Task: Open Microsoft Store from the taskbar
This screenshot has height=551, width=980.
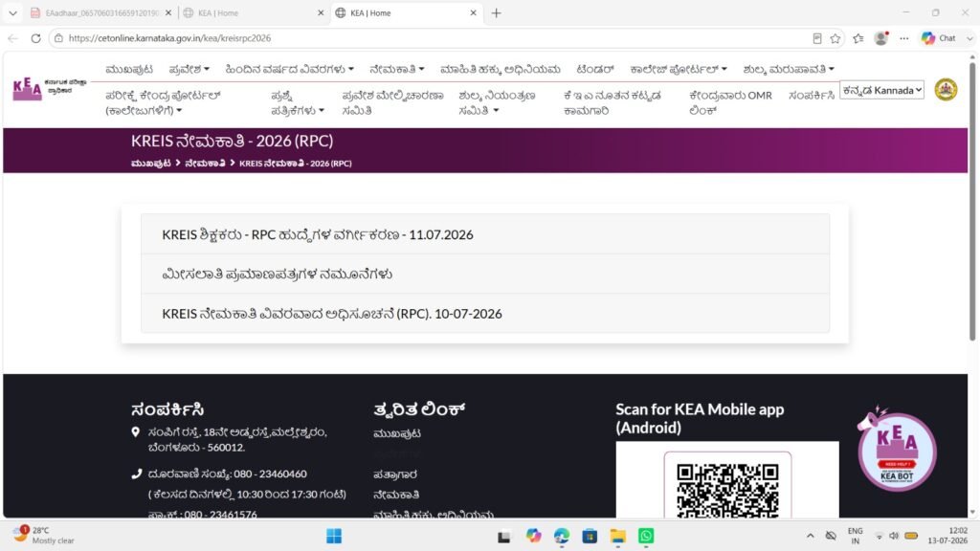Action: point(590,536)
